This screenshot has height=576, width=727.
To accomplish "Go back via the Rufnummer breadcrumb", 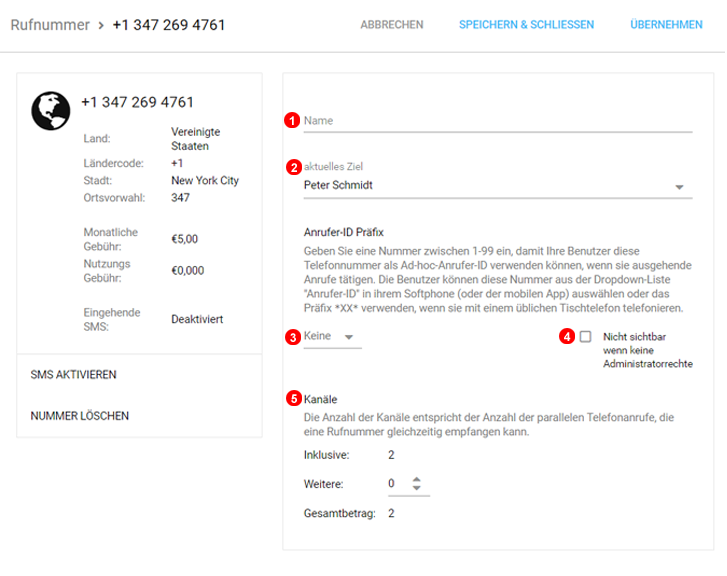I will (x=50, y=25).
